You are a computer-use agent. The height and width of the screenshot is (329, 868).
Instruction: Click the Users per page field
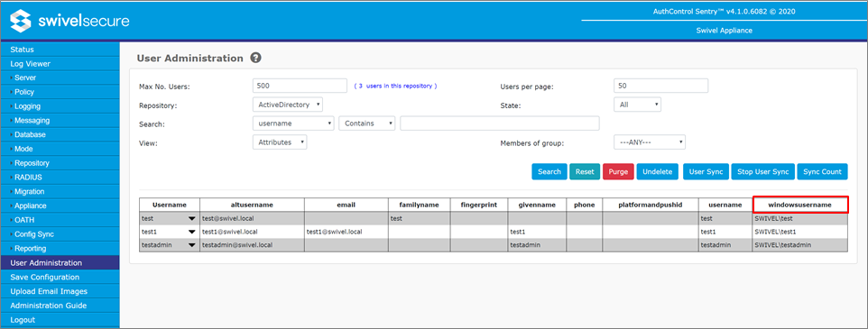coord(661,86)
